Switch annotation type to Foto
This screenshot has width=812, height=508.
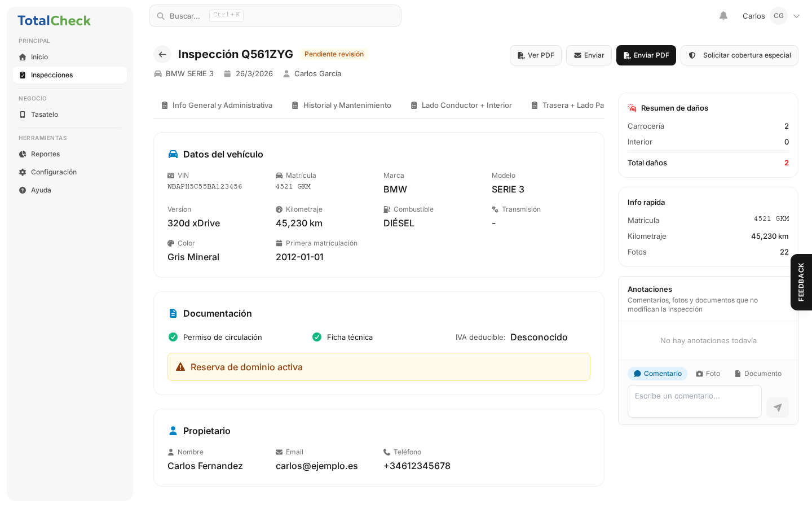(708, 374)
